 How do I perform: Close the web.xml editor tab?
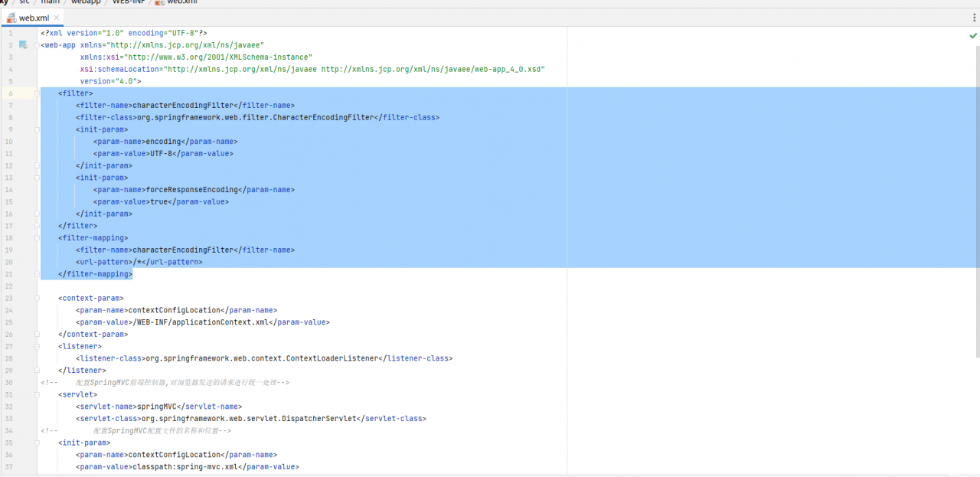[x=57, y=18]
